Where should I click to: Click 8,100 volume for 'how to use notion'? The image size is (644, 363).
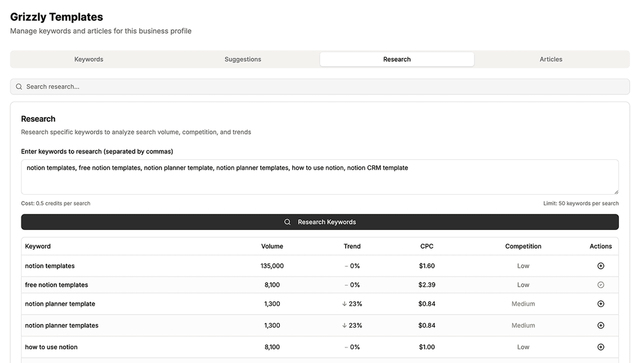272,347
